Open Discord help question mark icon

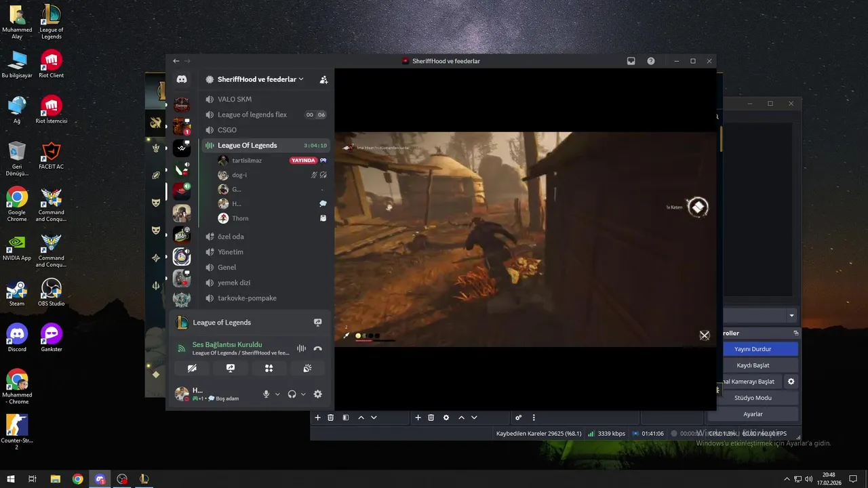(651, 61)
